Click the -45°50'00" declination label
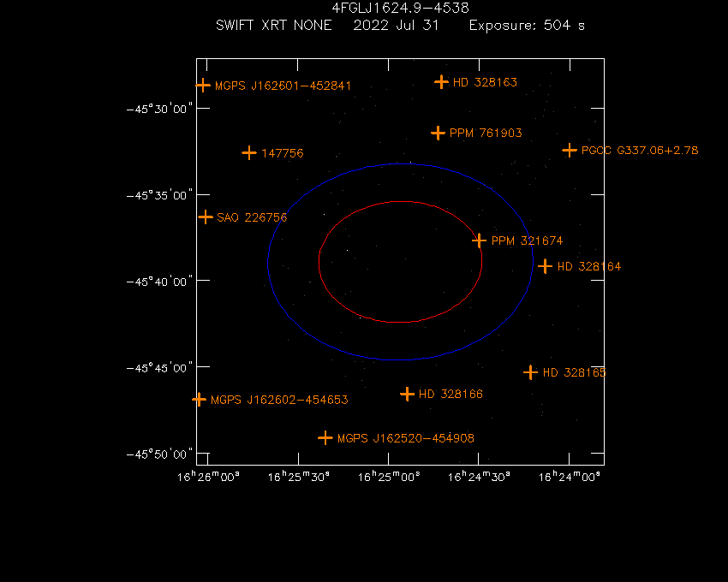 pos(159,454)
